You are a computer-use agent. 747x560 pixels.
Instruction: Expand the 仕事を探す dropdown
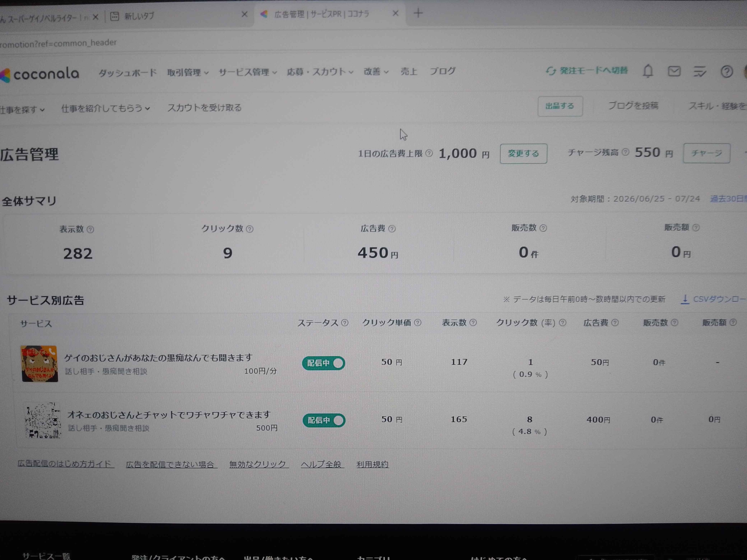point(22,110)
